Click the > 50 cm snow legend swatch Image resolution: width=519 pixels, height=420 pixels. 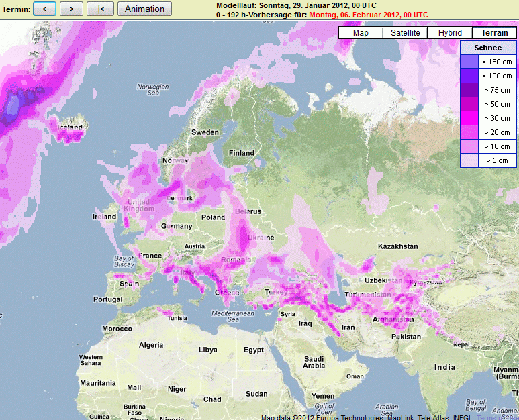(469, 104)
